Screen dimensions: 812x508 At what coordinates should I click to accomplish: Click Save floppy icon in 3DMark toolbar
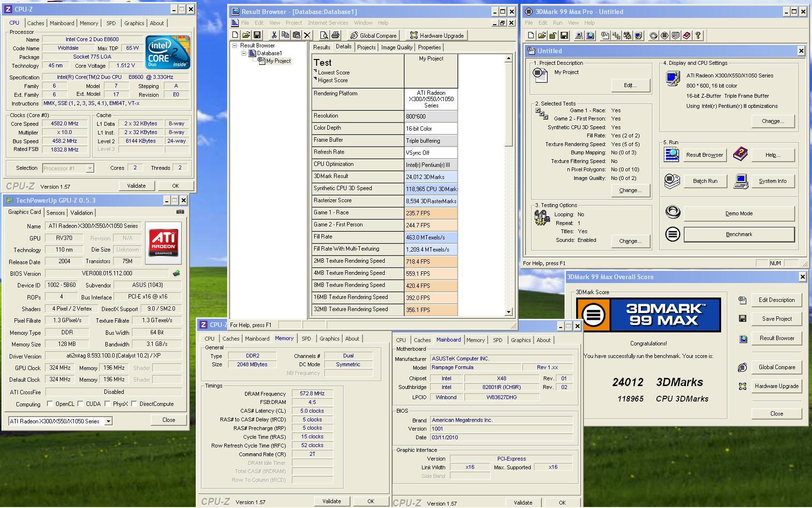tap(564, 35)
